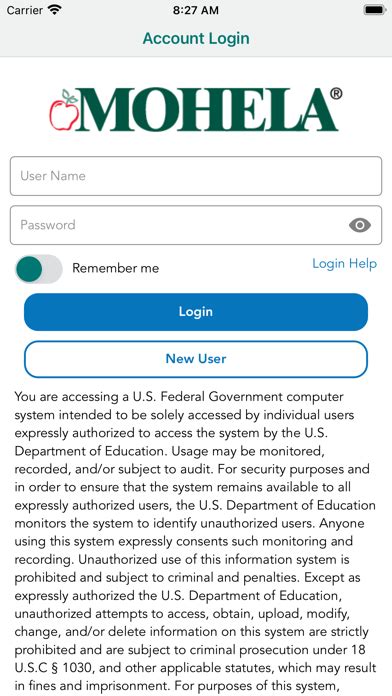392x696 pixels.
Task: Open the Login Help link
Action: click(x=344, y=264)
